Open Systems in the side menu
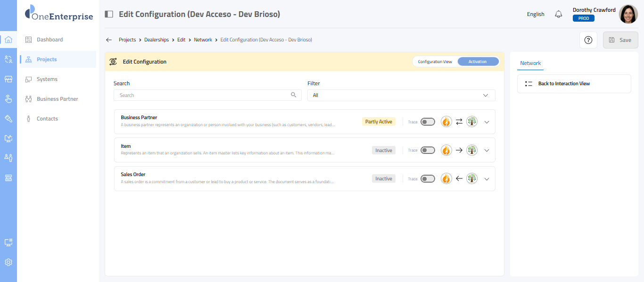The width and height of the screenshot is (644, 282). click(x=47, y=79)
